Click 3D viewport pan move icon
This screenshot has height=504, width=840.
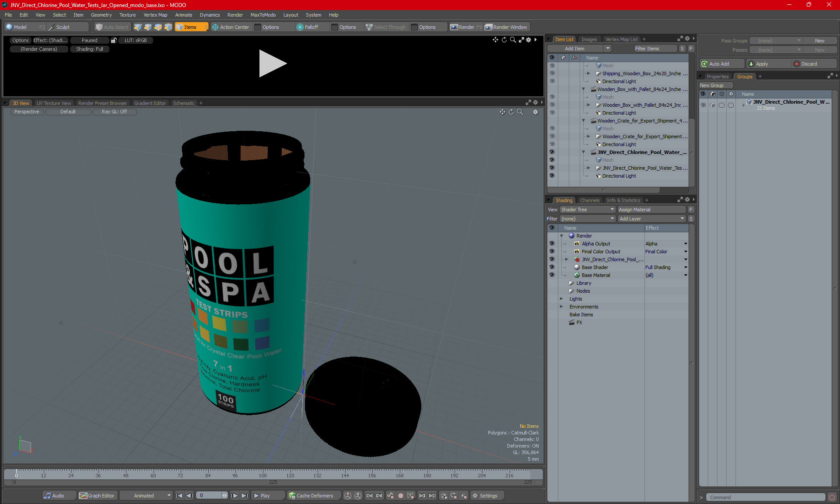coord(502,112)
